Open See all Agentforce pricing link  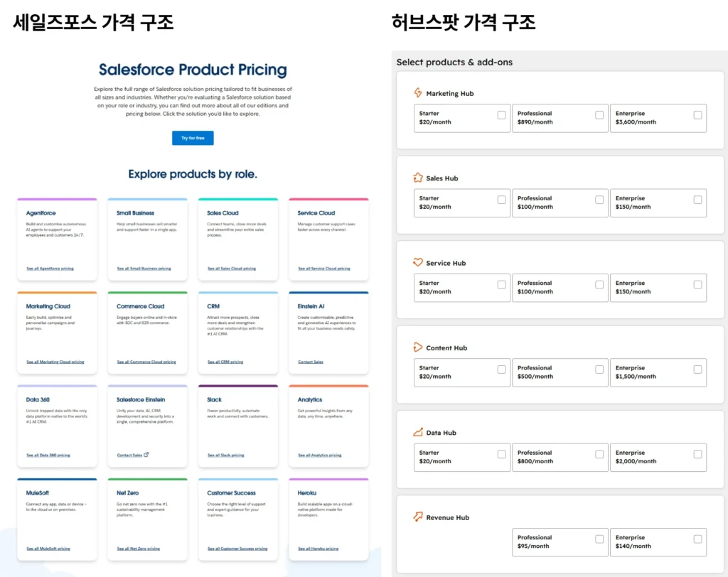(50, 269)
